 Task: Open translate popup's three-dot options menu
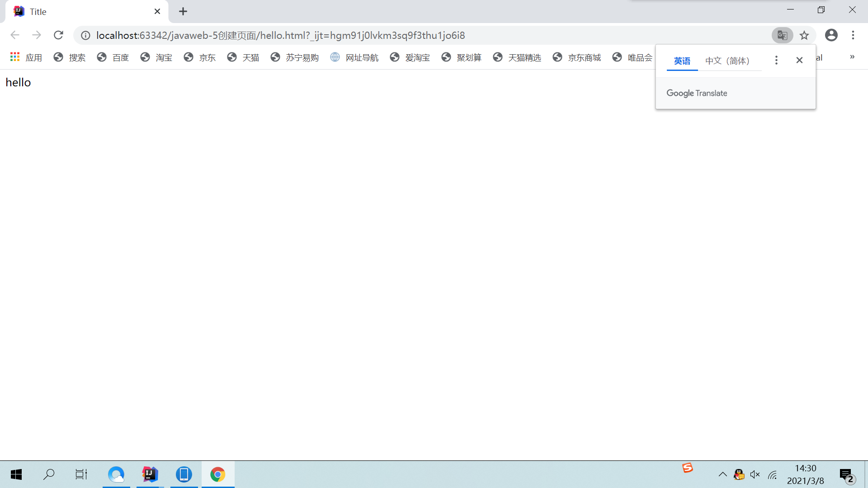776,60
